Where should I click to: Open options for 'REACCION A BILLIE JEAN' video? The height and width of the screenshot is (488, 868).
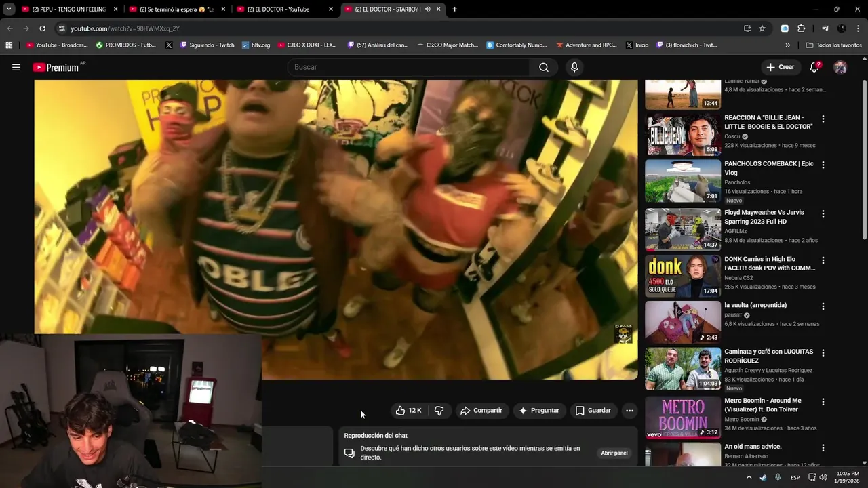pos(823,119)
